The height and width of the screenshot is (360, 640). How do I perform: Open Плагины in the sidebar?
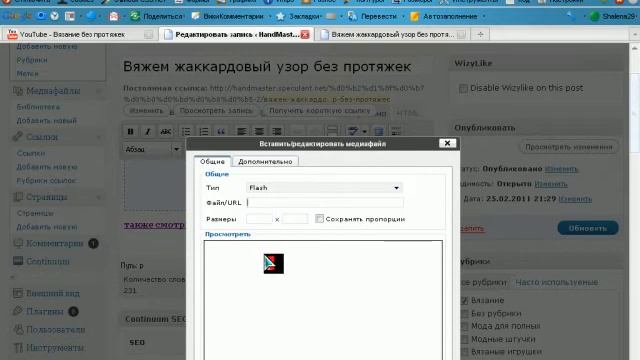(45, 312)
